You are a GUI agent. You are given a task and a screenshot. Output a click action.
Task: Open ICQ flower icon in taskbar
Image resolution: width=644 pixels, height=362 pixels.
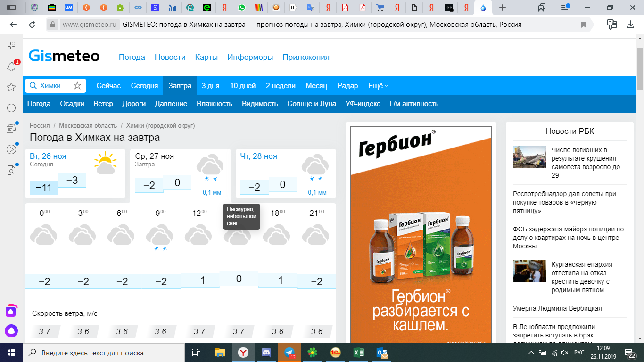point(312,352)
